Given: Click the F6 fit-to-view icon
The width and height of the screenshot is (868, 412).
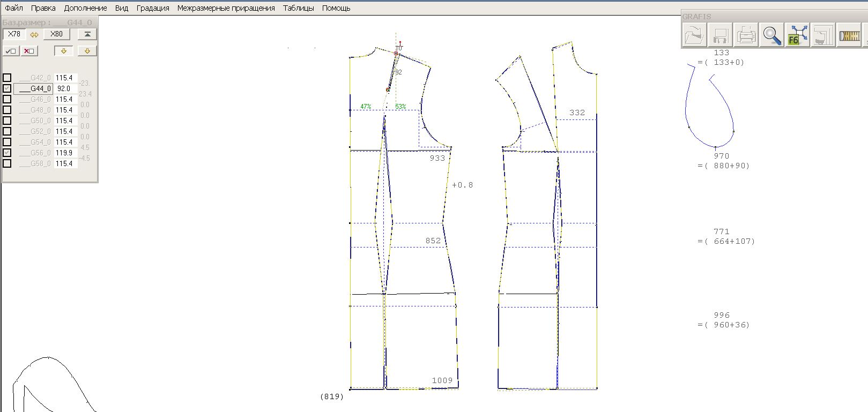Looking at the screenshot, I should click(x=797, y=35).
